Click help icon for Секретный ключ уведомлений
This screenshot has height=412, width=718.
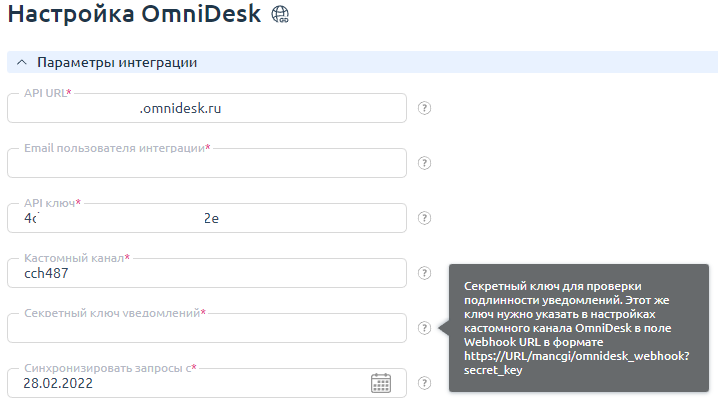(x=424, y=328)
